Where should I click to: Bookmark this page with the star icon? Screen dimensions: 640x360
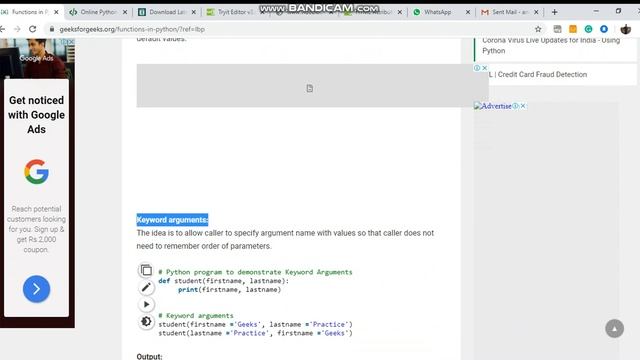click(538, 29)
